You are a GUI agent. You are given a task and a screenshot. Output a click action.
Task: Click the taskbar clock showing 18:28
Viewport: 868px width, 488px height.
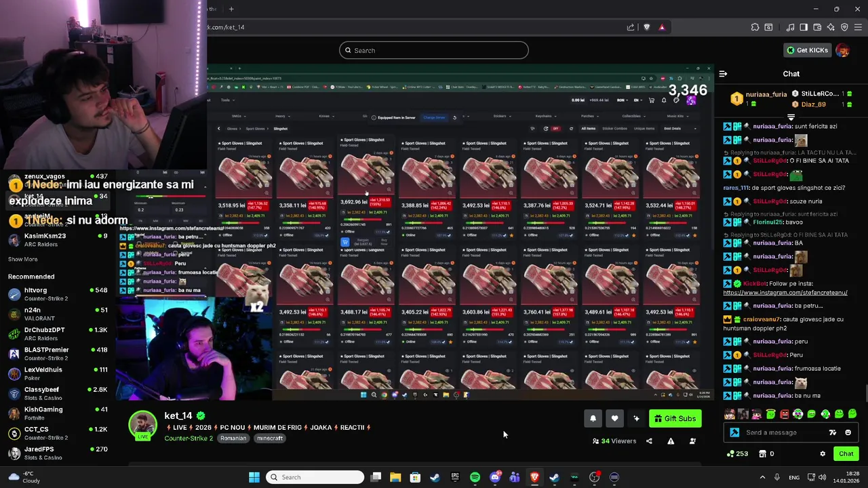click(847, 477)
